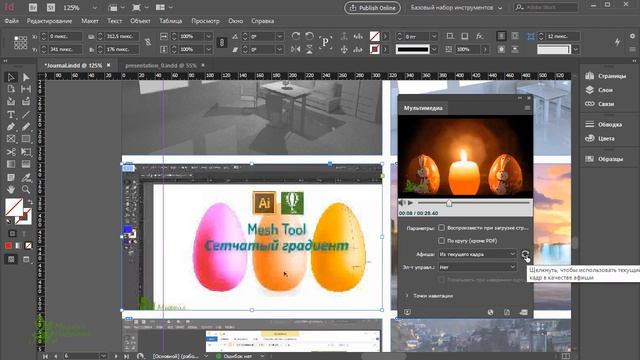Select the Page tool
The width and height of the screenshot is (640, 360).
[x=11, y=89]
